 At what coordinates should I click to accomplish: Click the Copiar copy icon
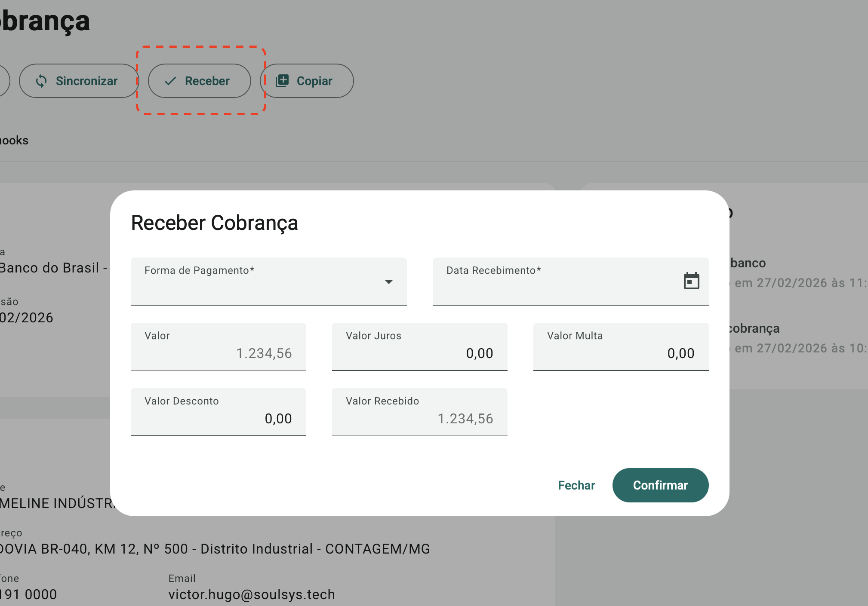[282, 80]
